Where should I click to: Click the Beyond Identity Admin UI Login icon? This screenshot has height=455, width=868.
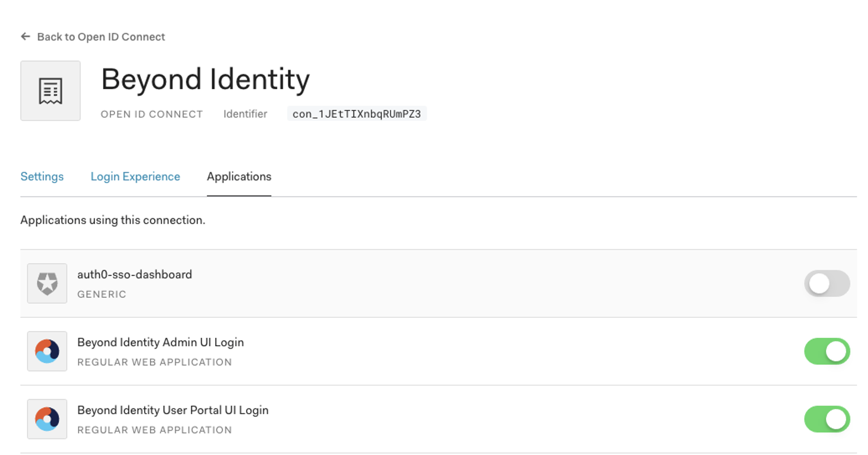tap(47, 351)
